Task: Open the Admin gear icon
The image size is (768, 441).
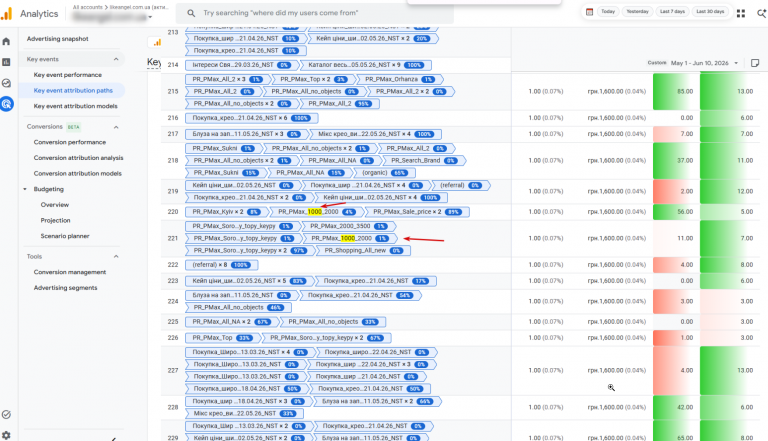Action: click(6, 435)
